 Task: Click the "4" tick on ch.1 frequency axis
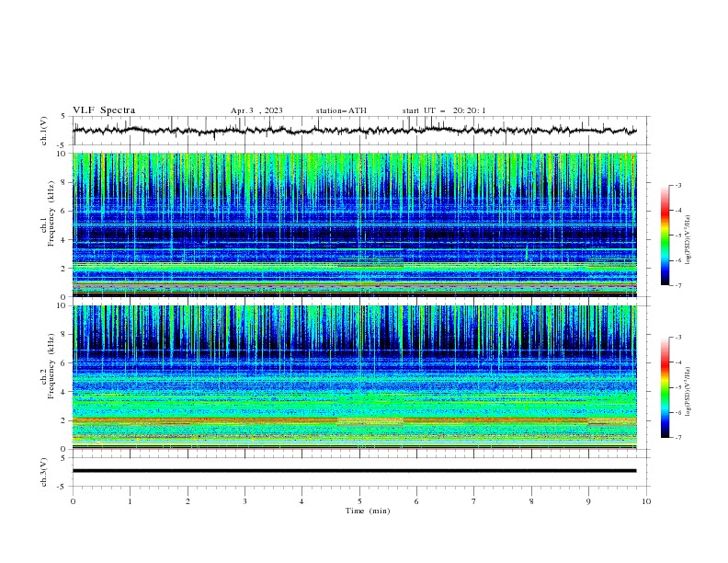(64, 240)
